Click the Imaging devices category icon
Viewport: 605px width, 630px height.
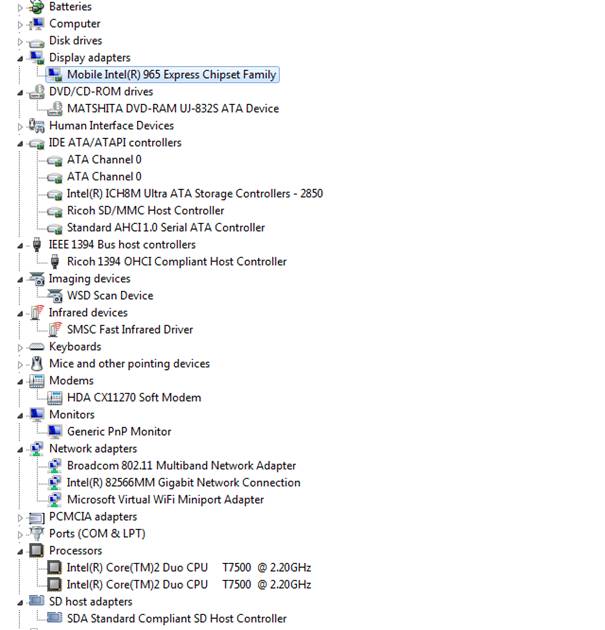(37, 279)
